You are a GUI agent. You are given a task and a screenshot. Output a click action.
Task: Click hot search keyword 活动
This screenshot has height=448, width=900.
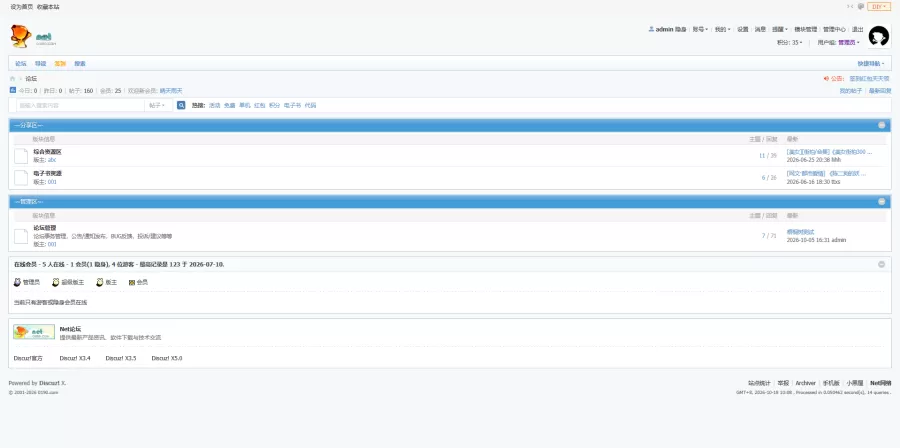coord(214,106)
